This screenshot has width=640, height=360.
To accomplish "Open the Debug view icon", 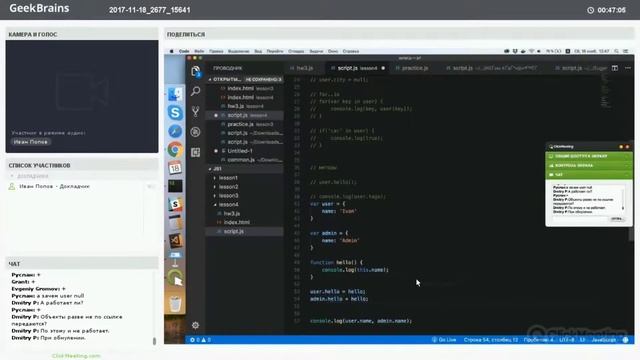I will 196,132.
